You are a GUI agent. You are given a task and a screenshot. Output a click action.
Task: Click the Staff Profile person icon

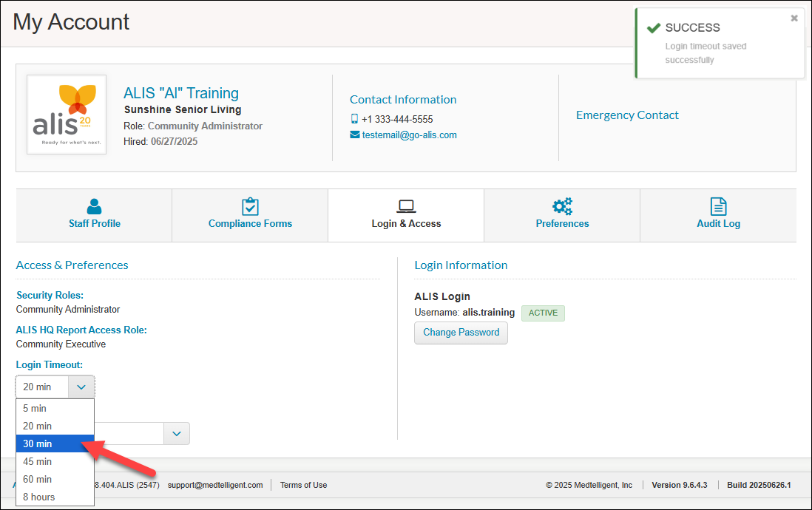(x=94, y=206)
